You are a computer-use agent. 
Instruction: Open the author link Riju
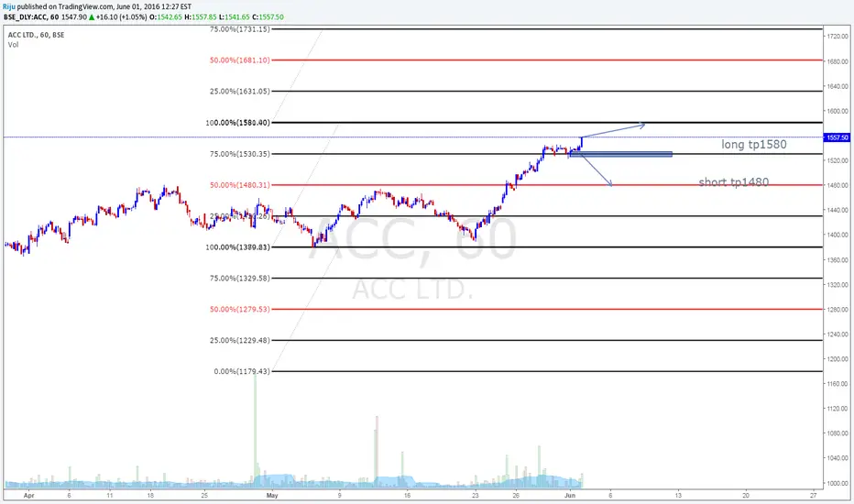(9, 6)
